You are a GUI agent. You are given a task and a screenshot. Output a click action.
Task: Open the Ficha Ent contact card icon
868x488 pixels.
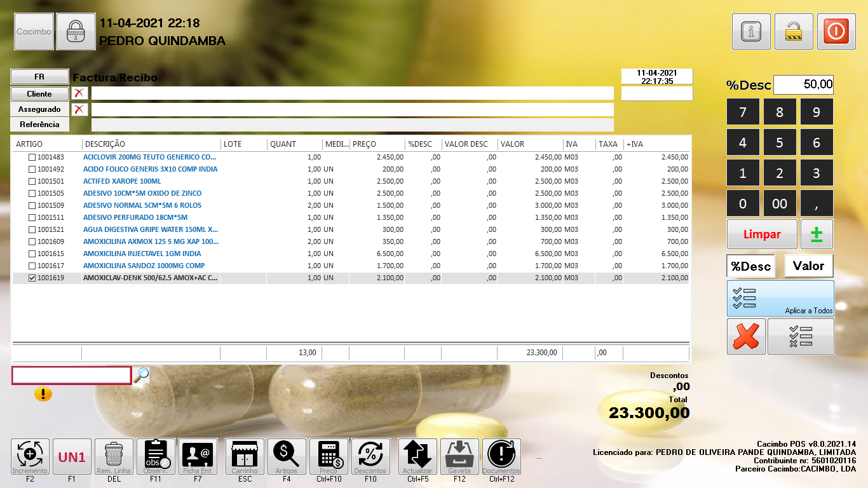[x=198, y=456]
